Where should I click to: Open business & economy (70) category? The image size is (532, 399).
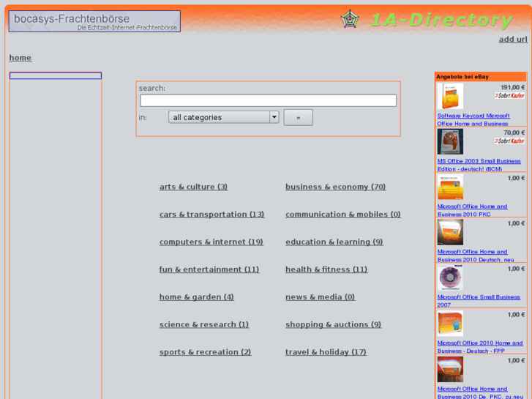336,187
